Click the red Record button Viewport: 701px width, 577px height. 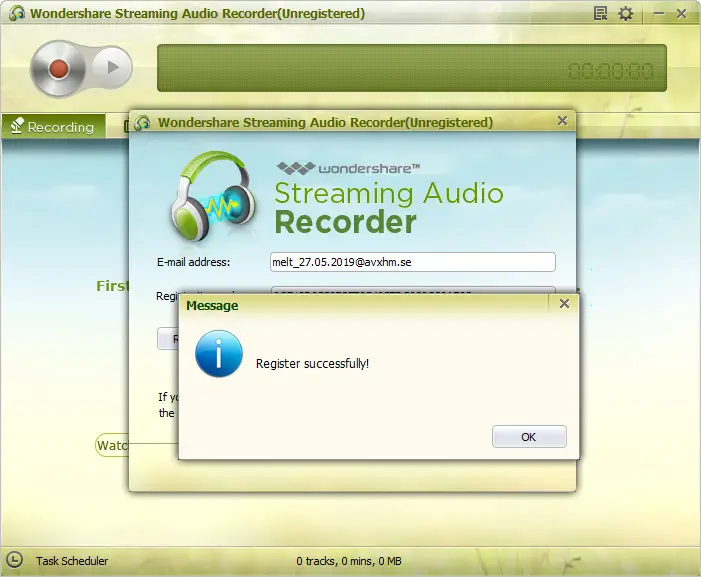pos(58,68)
